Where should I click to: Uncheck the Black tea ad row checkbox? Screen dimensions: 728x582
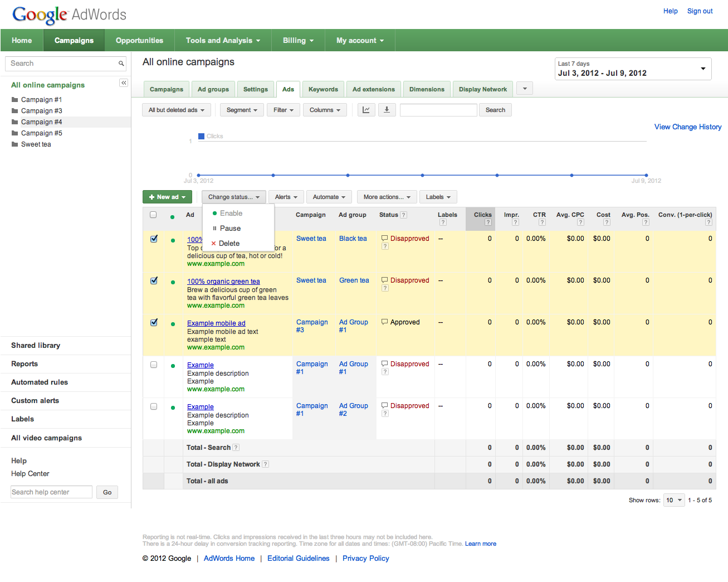pyautogui.click(x=154, y=239)
